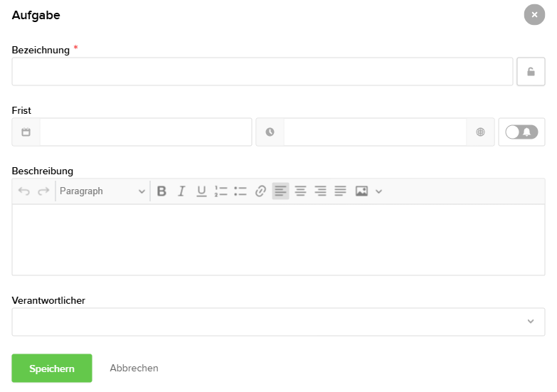Apply Italic formatting in editor toolbar
This screenshot has width=557, height=392.
(181, 191)
